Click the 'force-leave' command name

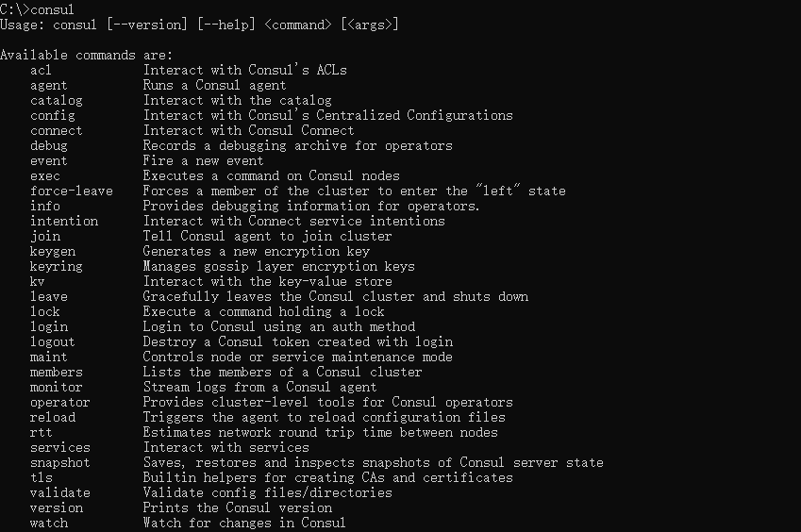point(71,191)
